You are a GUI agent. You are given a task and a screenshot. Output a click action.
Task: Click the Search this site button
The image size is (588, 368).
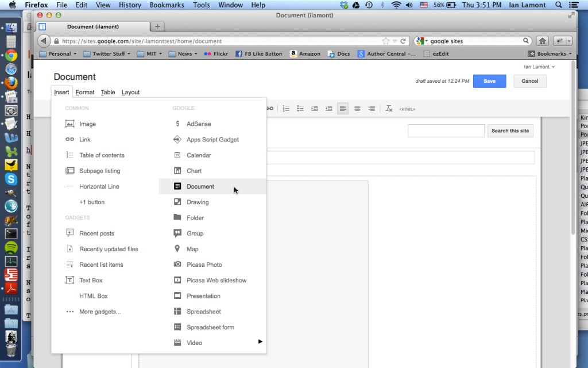(x=510, y=131)
